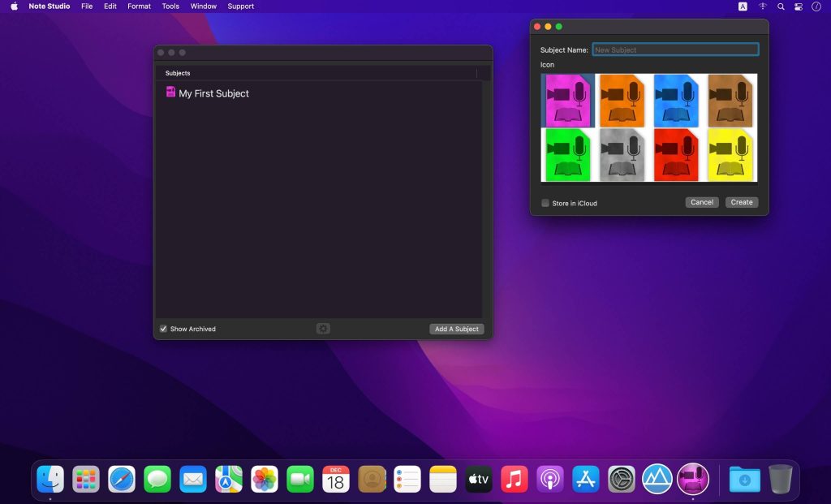Click the gear icon in Subjects window

click(323, 329)
